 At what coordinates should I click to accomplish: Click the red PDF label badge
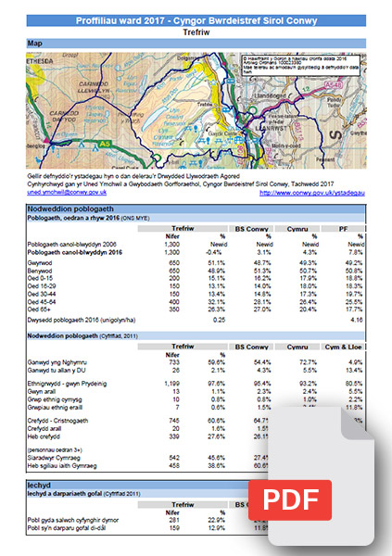point(290,500)
